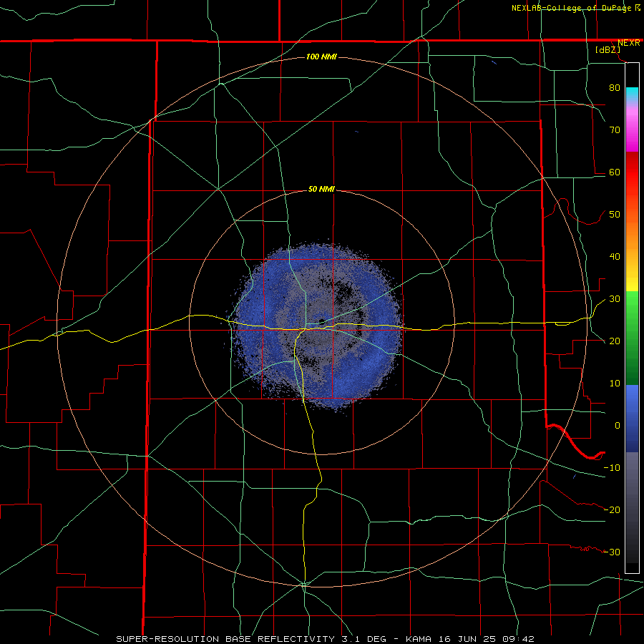Click the 70 value on the dBZ scale
Image resolution: width=644 pixels, height=644 pixels.
pos(615,130)
